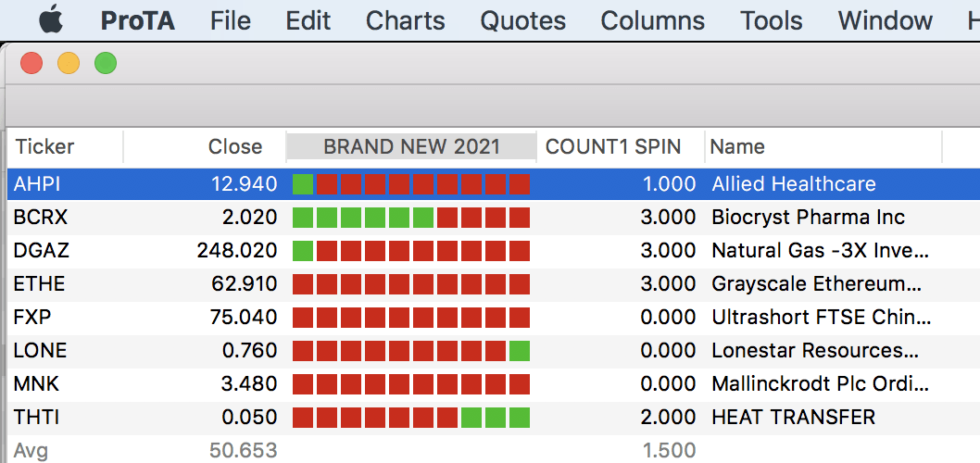Click Mallinckrodt Plc name cell
This screenshot has width=980, height=463.
821,383
